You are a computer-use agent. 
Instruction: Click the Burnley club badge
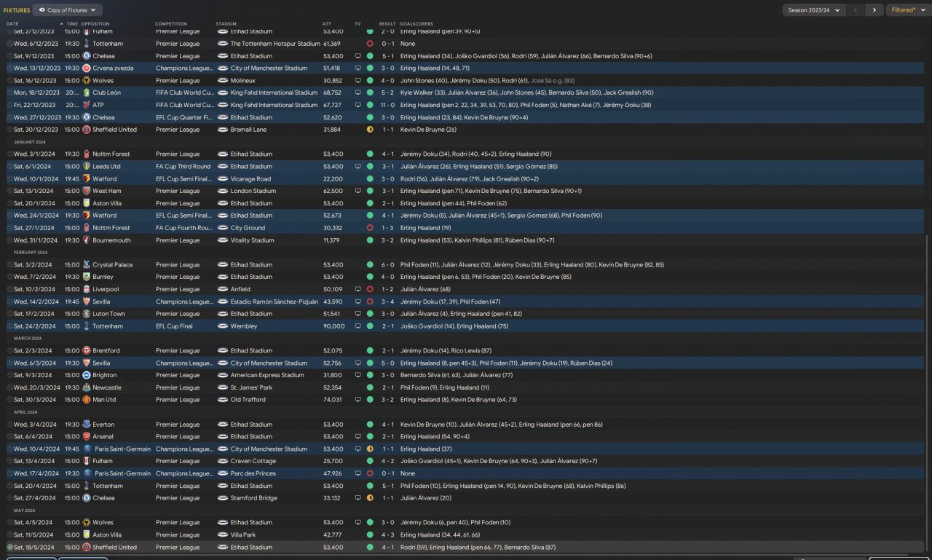pos(87,277)
